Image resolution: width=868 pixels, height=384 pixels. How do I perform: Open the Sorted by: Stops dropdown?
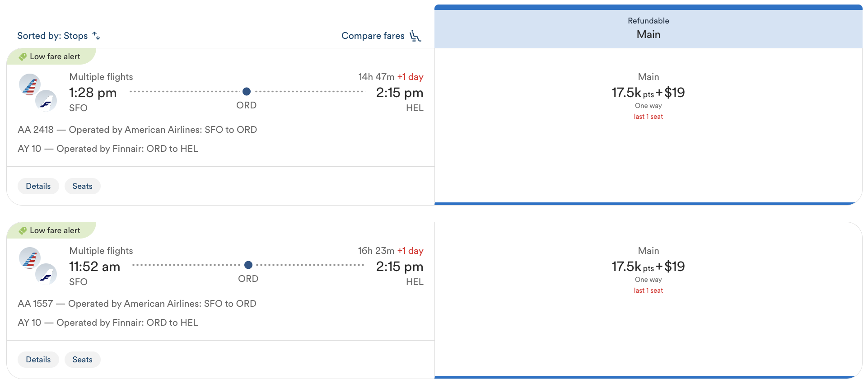pyautogui.click(x=52, y=36)
